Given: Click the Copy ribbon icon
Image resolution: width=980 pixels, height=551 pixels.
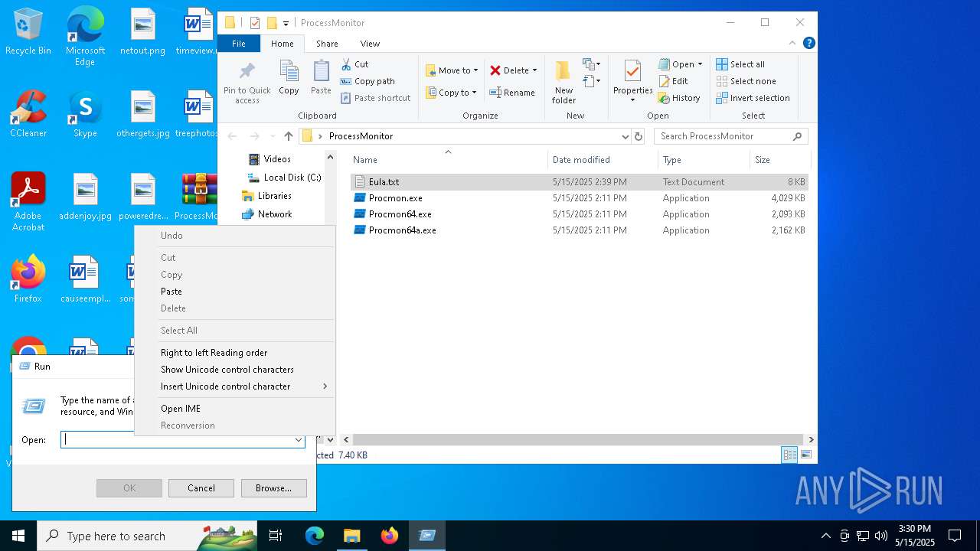Looking at the screenshot, I should (289, 71).
